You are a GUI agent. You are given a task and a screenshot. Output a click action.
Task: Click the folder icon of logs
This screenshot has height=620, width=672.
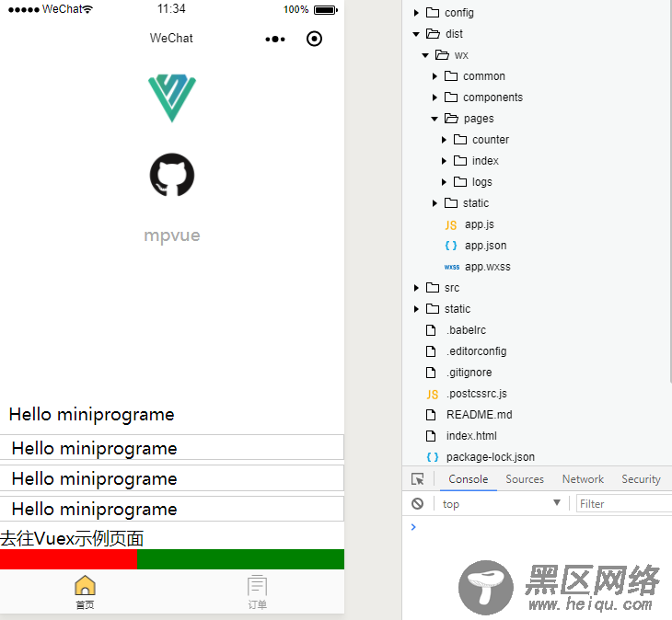pyautogui.click(x=460, y=181)
